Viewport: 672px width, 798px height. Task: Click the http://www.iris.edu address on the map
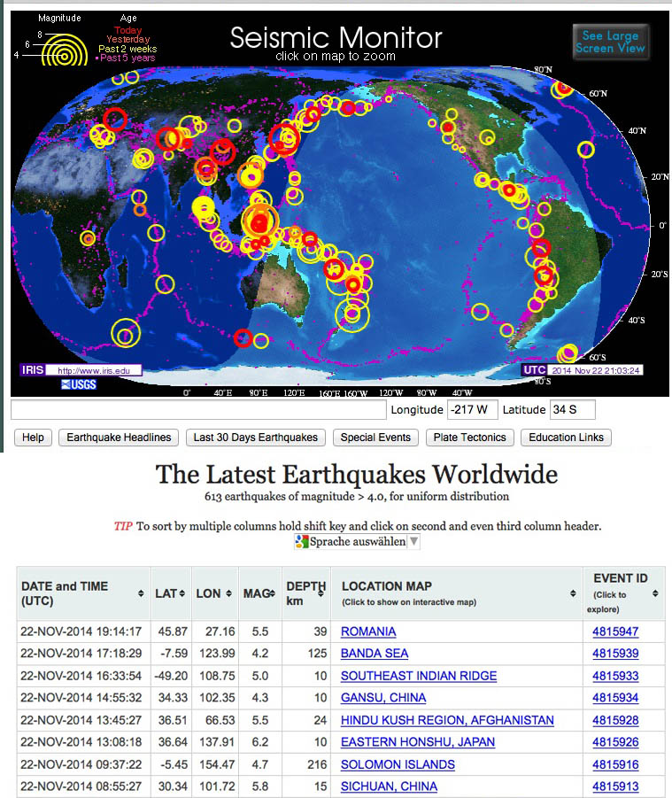pos(94,370)
